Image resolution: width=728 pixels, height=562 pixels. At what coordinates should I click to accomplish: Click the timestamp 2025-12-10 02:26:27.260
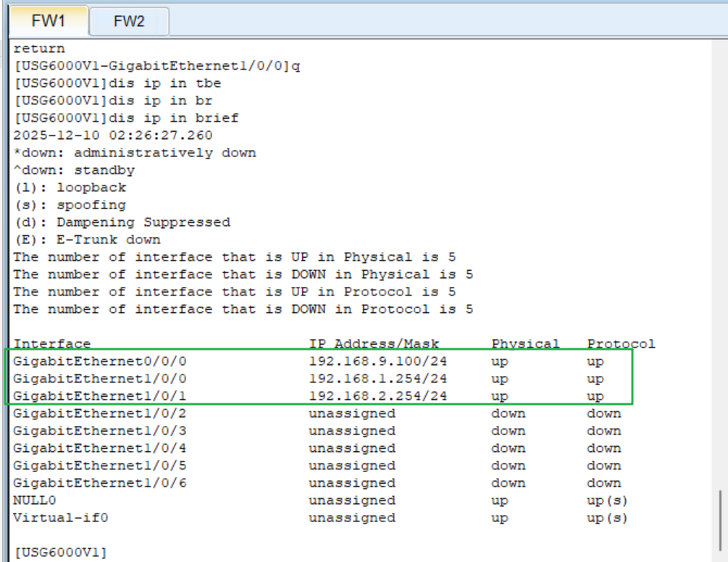113,135
